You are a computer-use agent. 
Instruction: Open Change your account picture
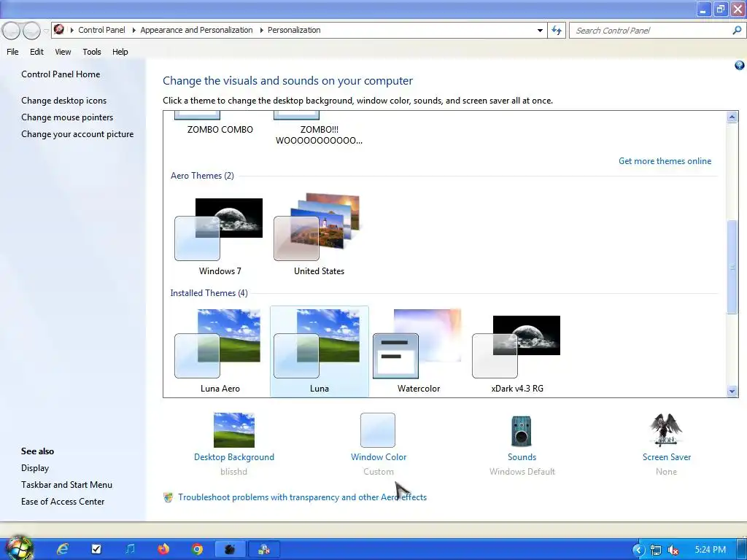point(77,134)
